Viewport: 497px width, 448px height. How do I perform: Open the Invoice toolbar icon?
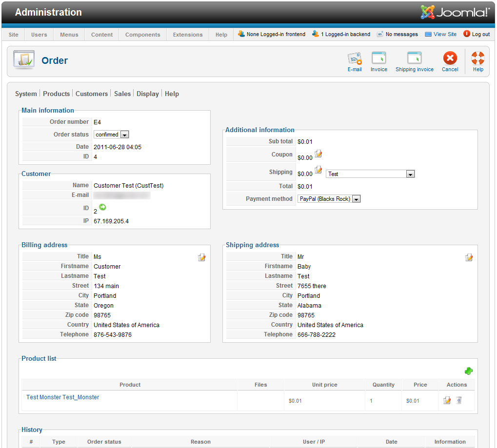(378, 59)
